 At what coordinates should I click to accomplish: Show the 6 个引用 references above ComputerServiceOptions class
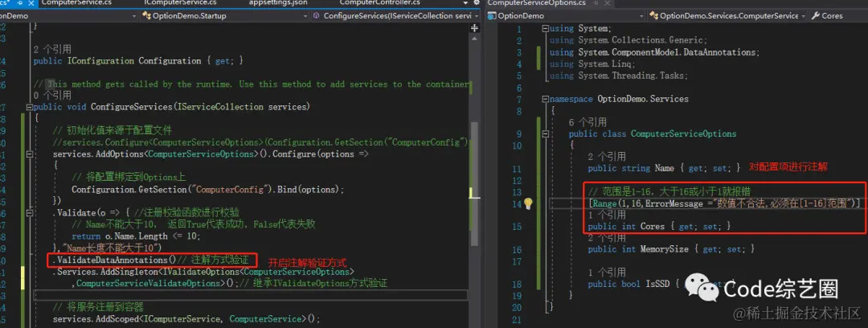tap(588, 122)
